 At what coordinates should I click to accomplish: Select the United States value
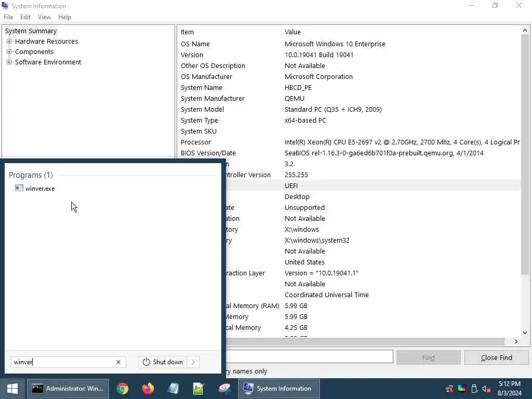[x=304, y=262]
